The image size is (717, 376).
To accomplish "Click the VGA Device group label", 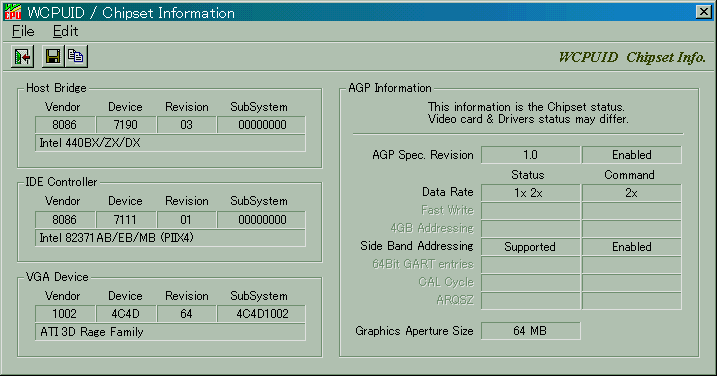I will tap(57, 277).
